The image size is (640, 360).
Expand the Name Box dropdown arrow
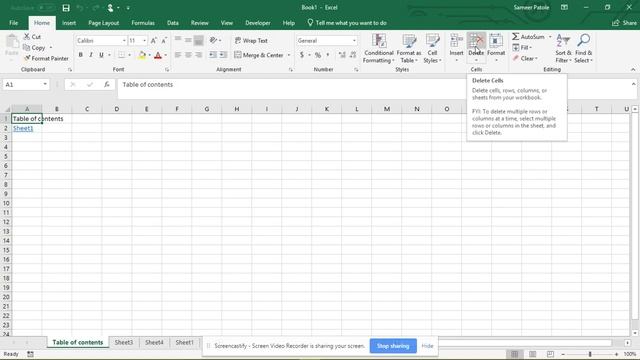45,84
